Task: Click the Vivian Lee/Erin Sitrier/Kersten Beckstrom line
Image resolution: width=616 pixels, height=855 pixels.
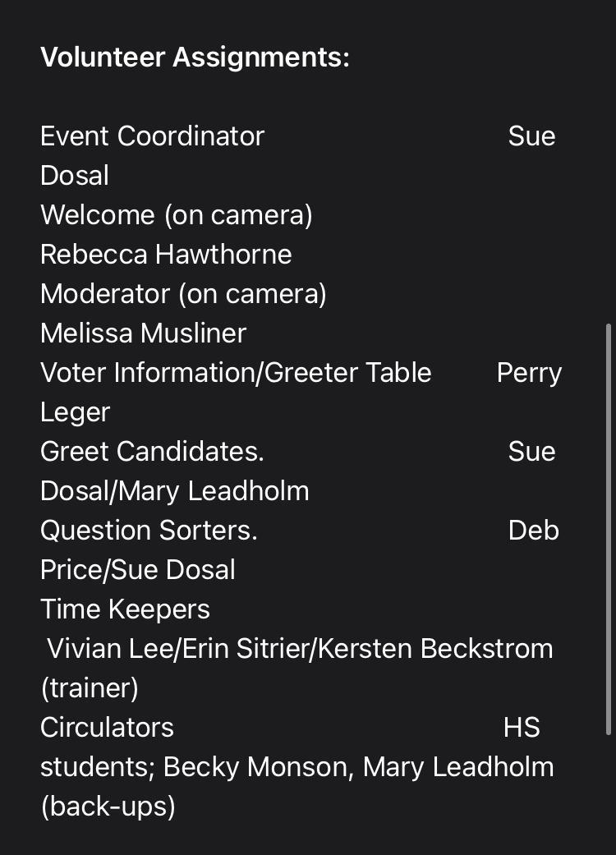Action: pyautogui.click(x=300, y=648)
